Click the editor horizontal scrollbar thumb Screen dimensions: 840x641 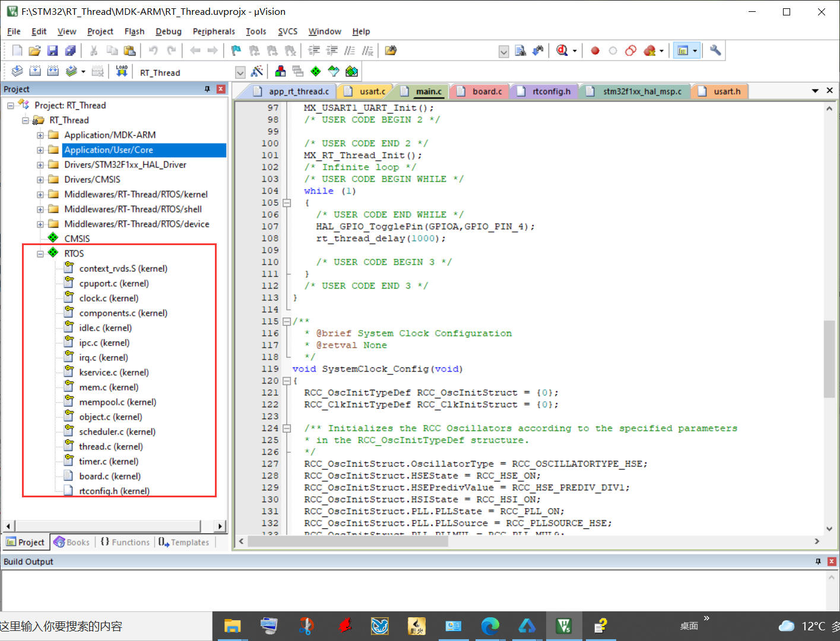pos(348,541)
